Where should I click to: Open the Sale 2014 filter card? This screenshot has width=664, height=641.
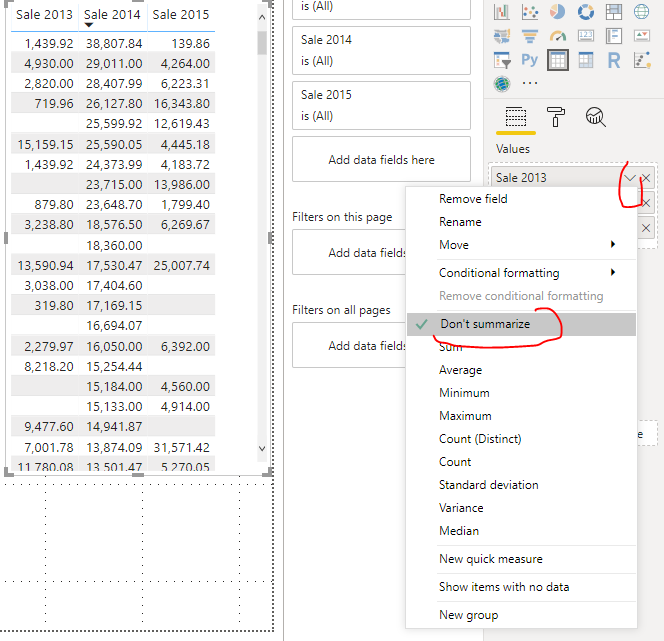381,50
